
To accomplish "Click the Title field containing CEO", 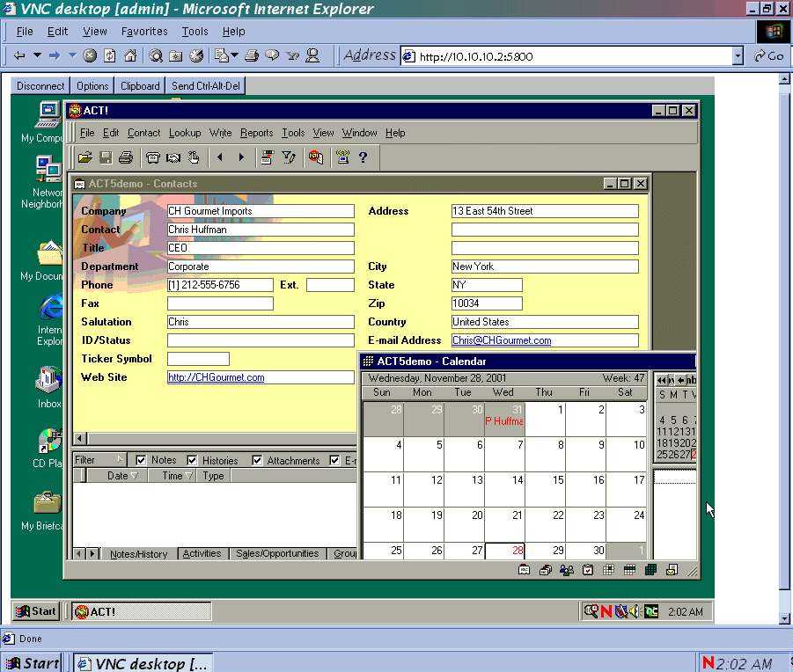I will tap(261, 248).
